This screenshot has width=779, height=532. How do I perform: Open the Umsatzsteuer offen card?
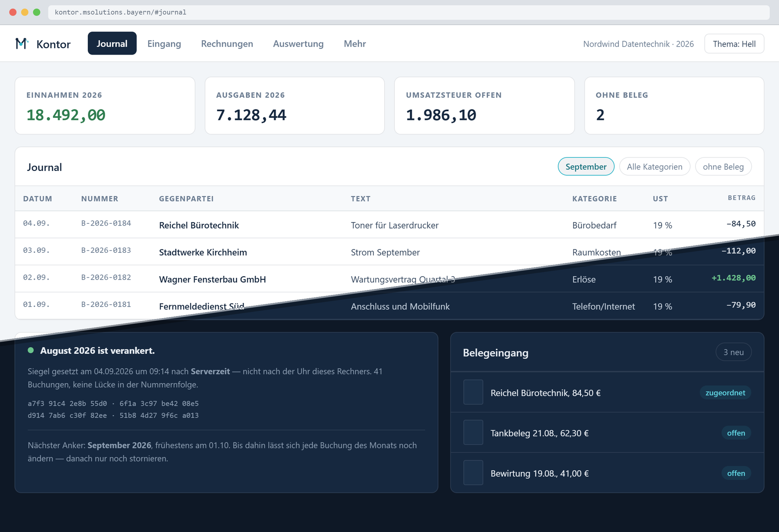(484, 106)
